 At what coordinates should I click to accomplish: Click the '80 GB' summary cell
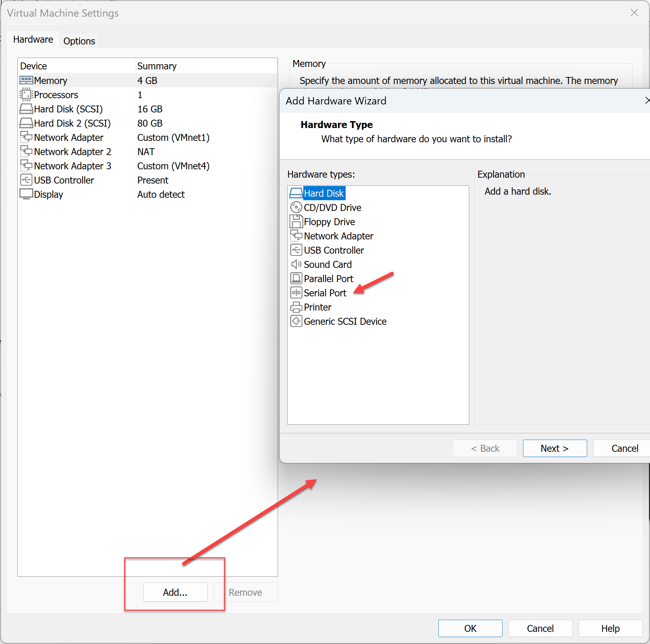[x=150, y=123]
